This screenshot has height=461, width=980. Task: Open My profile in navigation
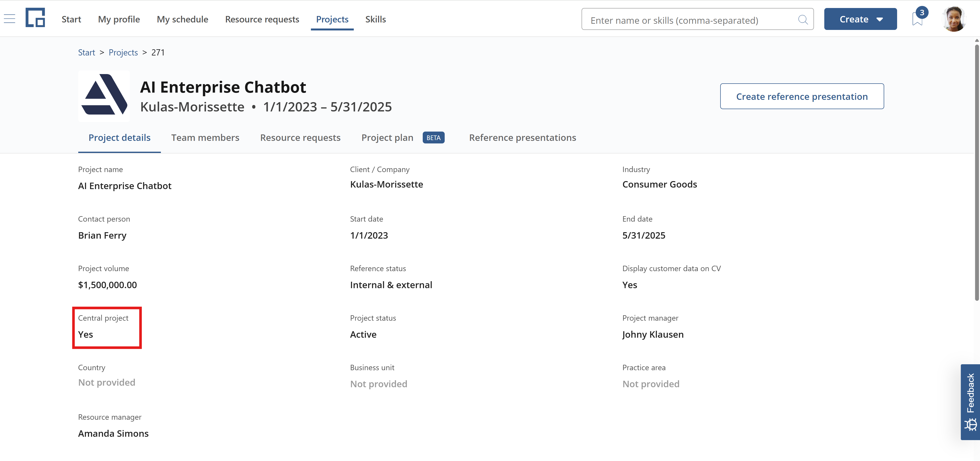coord(119,19)
